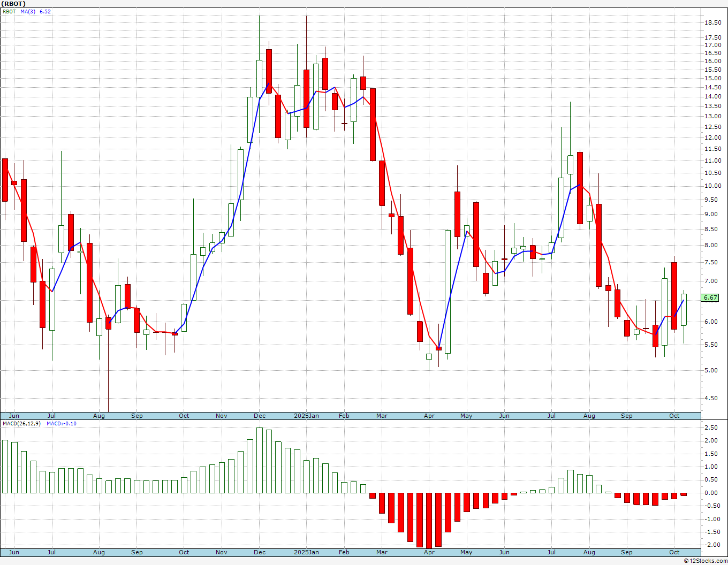Click the 4.50 price axis label
The width and height of the screenshot is (728, 565).
click(x=712, y=398)
